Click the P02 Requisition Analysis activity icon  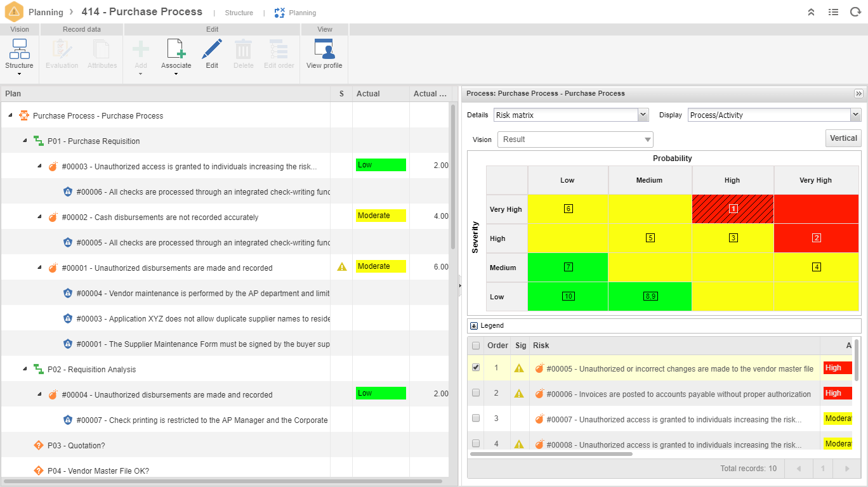click(x=39, y=369)
